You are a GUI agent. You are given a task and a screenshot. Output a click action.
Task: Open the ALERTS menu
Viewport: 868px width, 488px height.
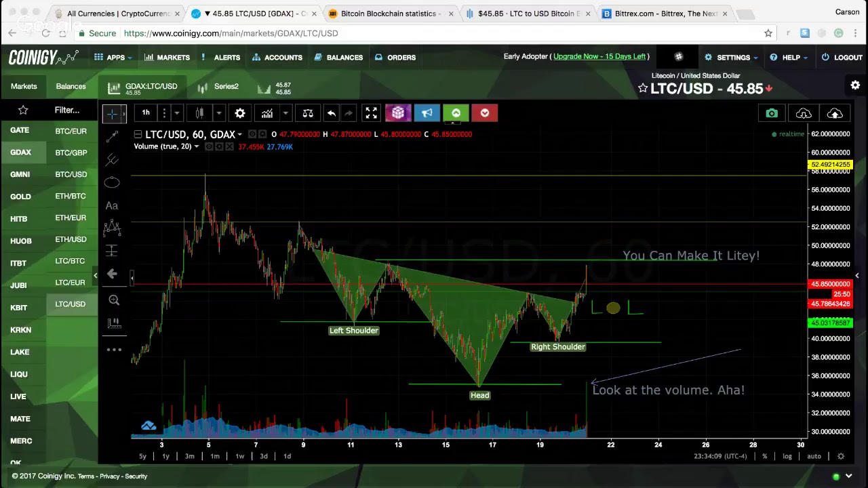(x=221, y=58)
